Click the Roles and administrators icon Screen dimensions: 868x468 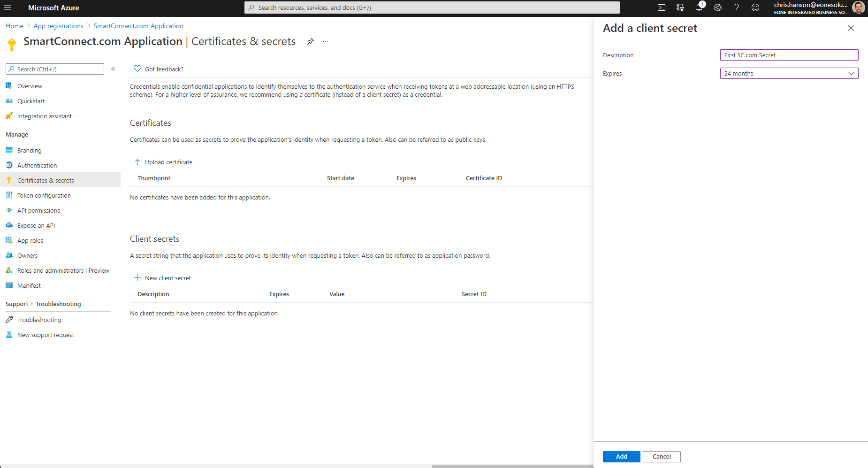(x=9, y=270)
